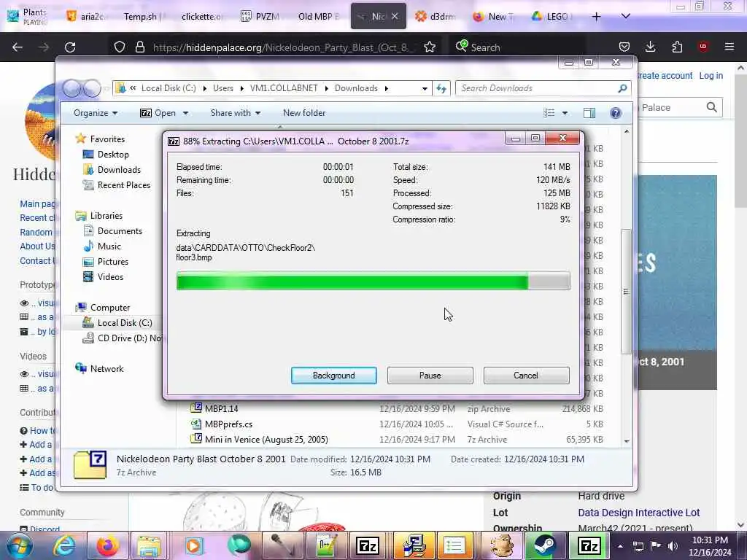Open Steam from taskbar
Image resolution: width=747 pixels, height=560 pixels.
(544, 545)
